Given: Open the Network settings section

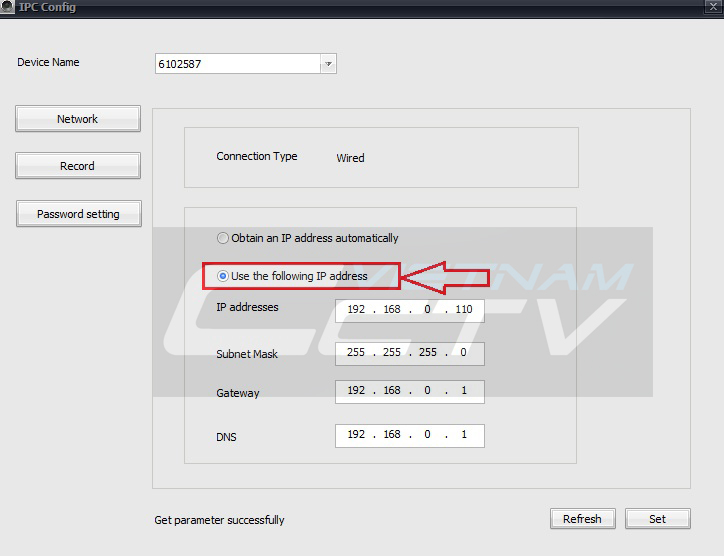Looking at the screenshot, I should pyautogui.click(x=77, y=119).
